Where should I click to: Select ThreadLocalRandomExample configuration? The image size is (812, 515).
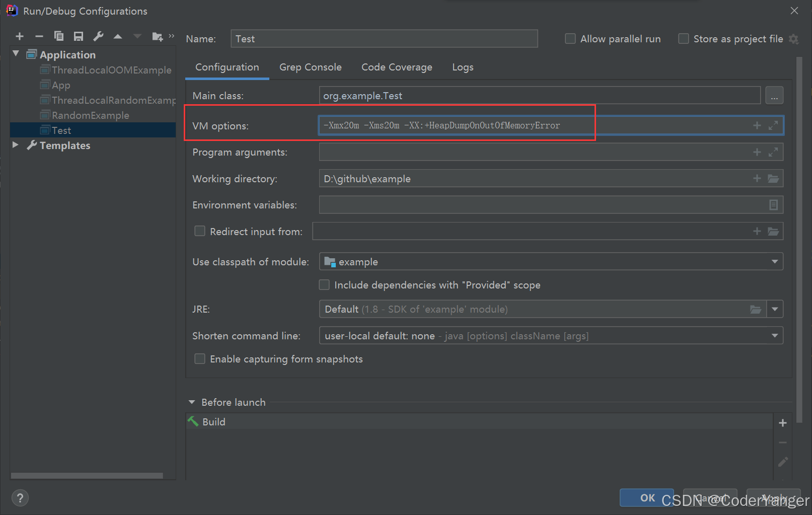[x=108, y=100]
